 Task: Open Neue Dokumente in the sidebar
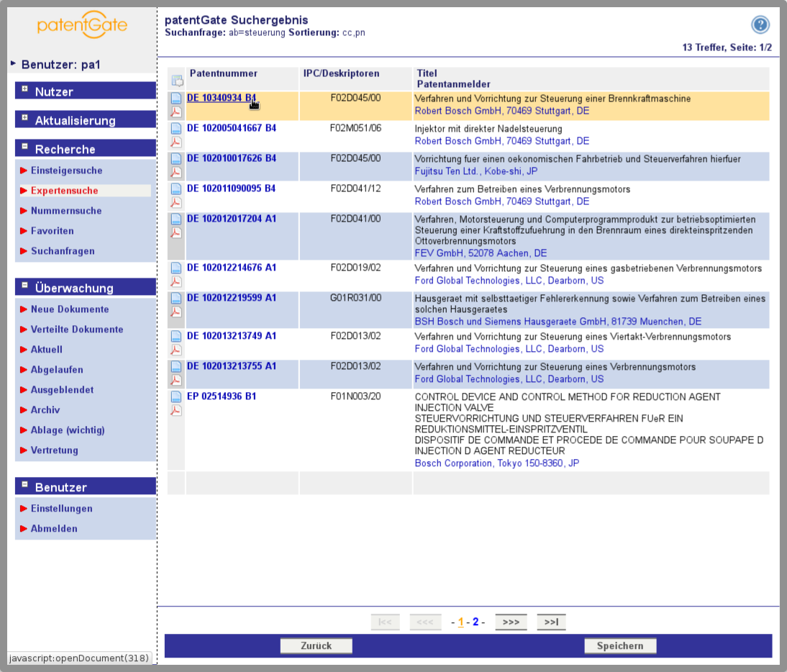70,309
